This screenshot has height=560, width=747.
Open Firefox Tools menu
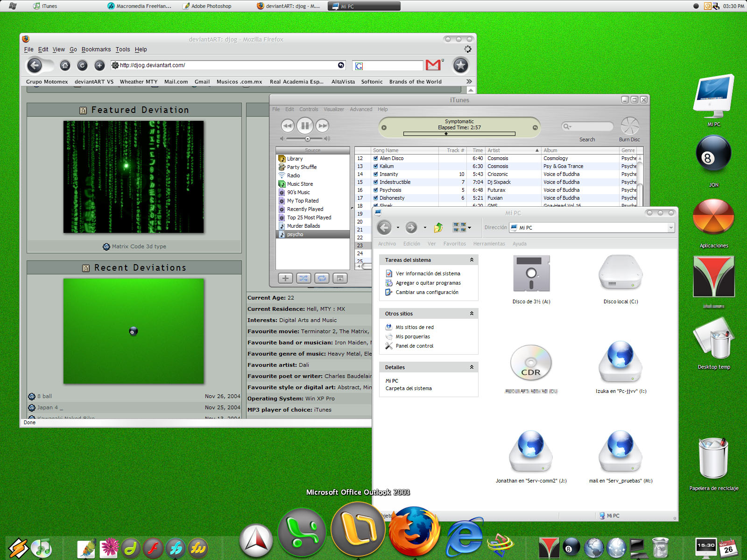click(123, 49)
